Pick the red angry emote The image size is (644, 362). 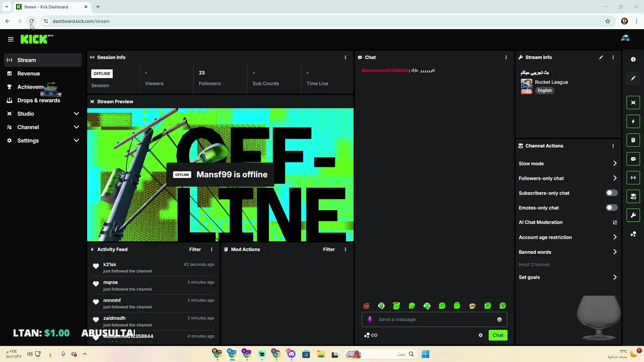click(x=366, y=306)
